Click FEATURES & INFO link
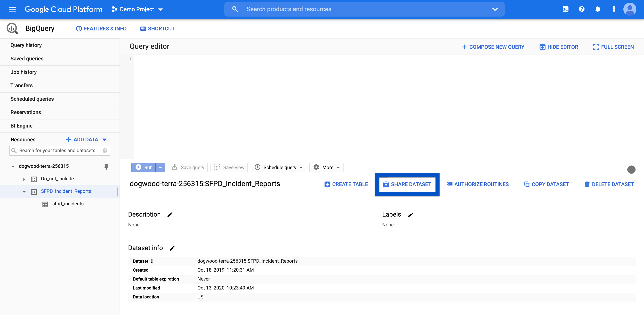Image resolution: width=644 pixels, height=315 pixels. 101,29
